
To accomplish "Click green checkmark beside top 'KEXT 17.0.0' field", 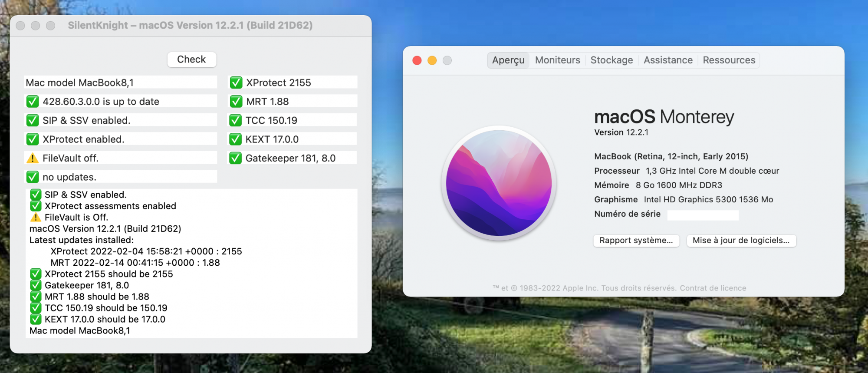I will (236, 139).
